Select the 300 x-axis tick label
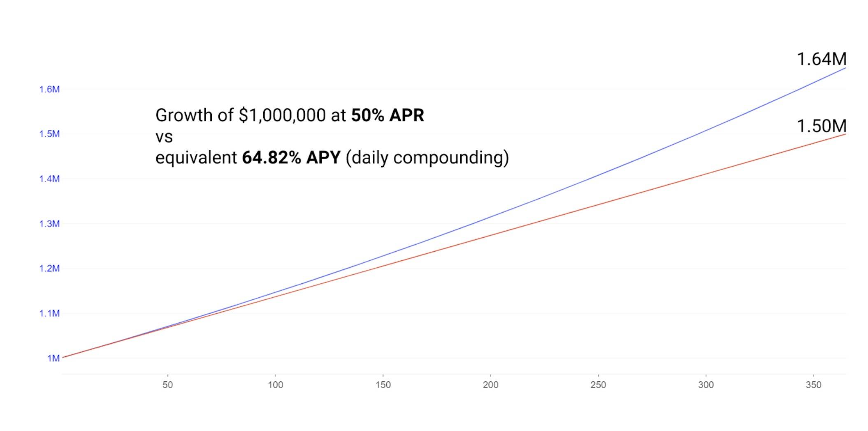 tap(706, 385)
